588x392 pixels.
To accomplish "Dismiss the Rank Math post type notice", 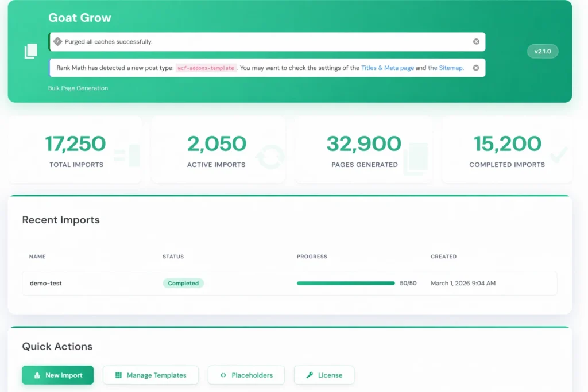I will coord(476,68).
